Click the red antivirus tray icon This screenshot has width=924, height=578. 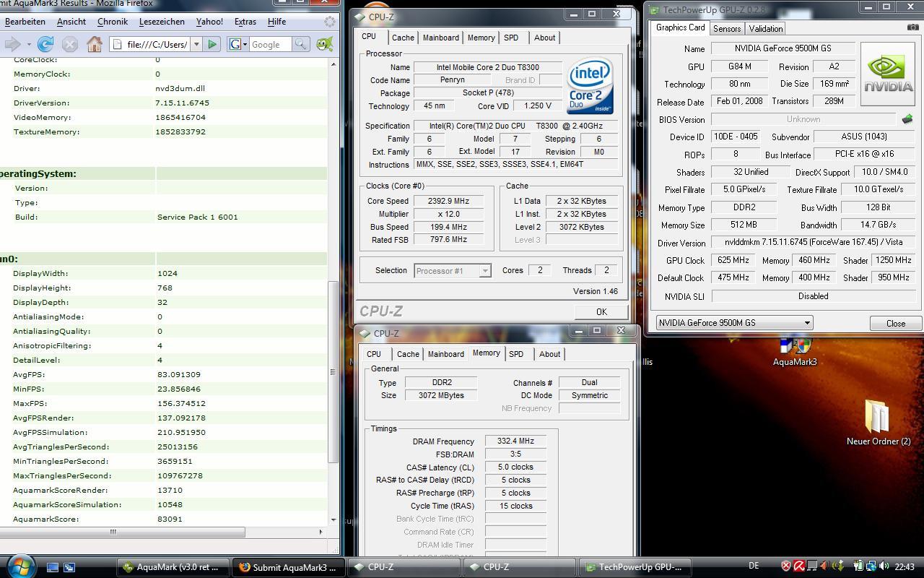[799, 566]
